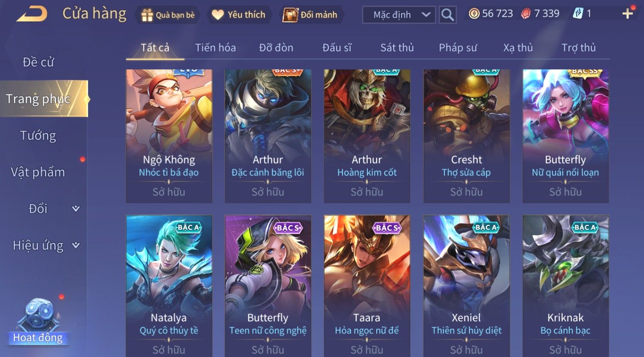Click the plus icon to add currency

click(627, 14)
